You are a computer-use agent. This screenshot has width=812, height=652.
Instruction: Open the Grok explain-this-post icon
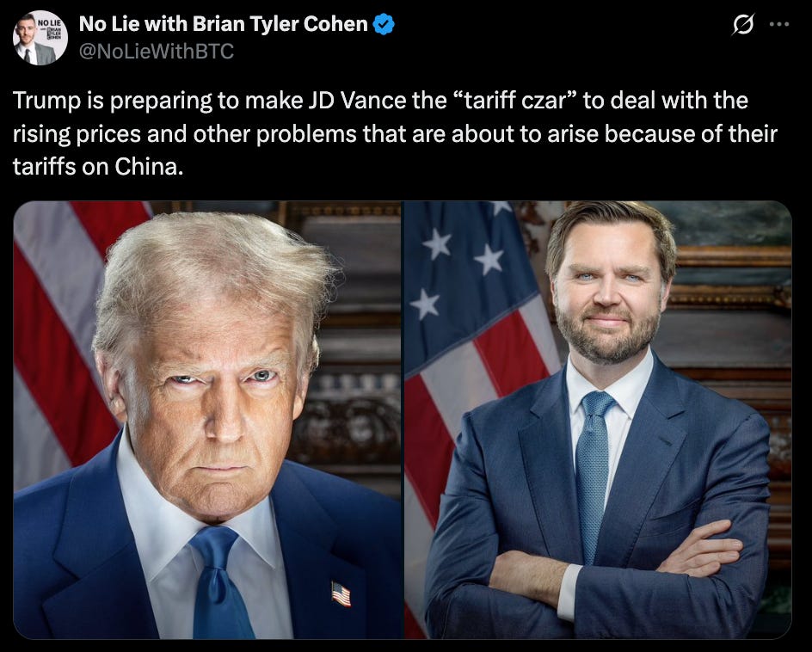tap(742, 24)
